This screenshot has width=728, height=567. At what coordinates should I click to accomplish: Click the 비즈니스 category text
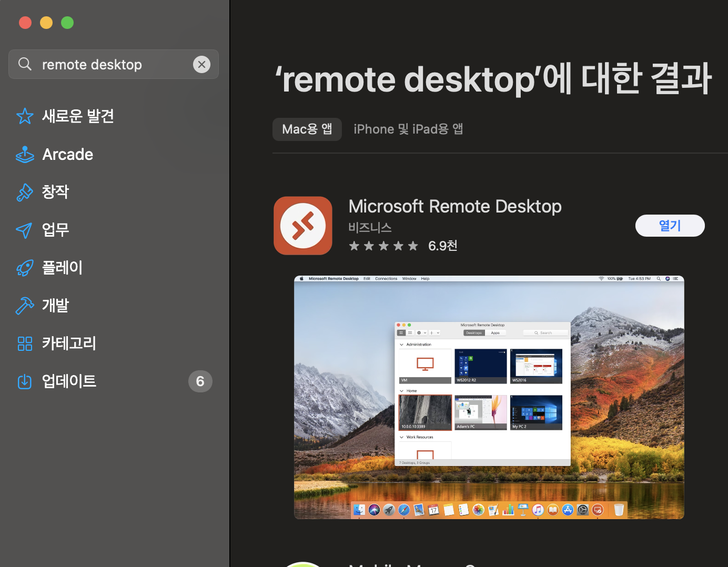point(370,228)
